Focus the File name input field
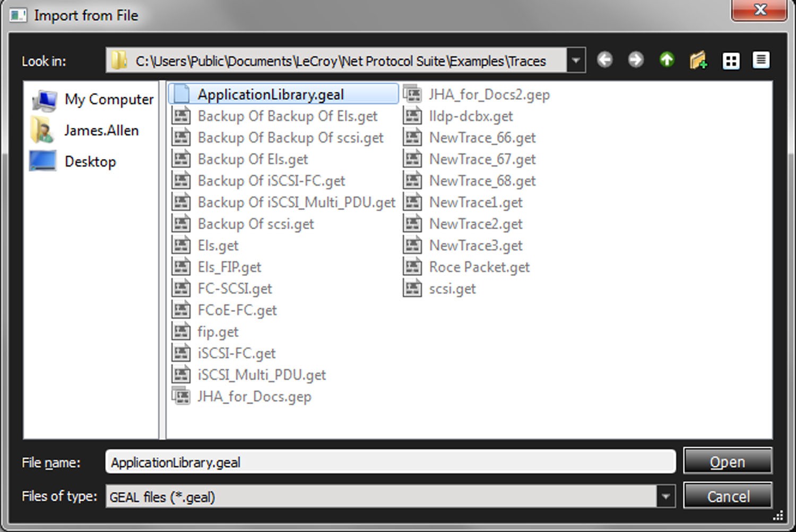Viewport: 796px width, 532px height. coord(391,462)
